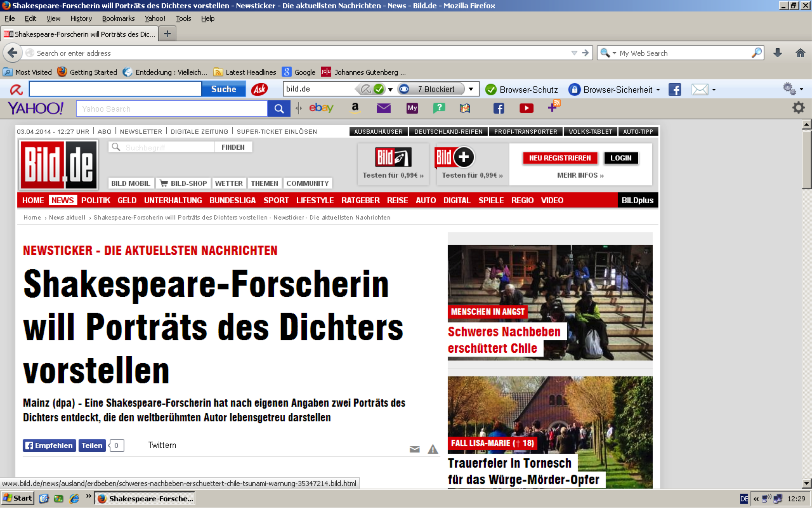Screen dimensions: 812x508
Task: Click the vertical scrollbar thumb
Action: click(806, 159)
